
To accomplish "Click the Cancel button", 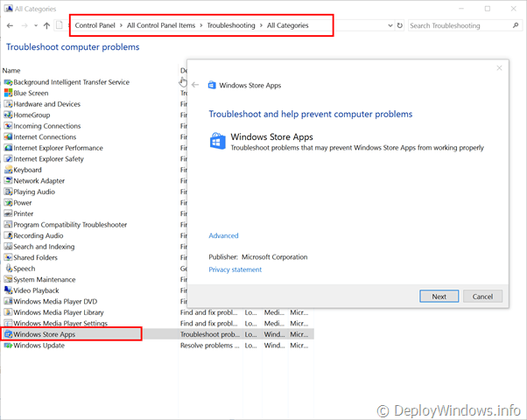I will (482, 296).
